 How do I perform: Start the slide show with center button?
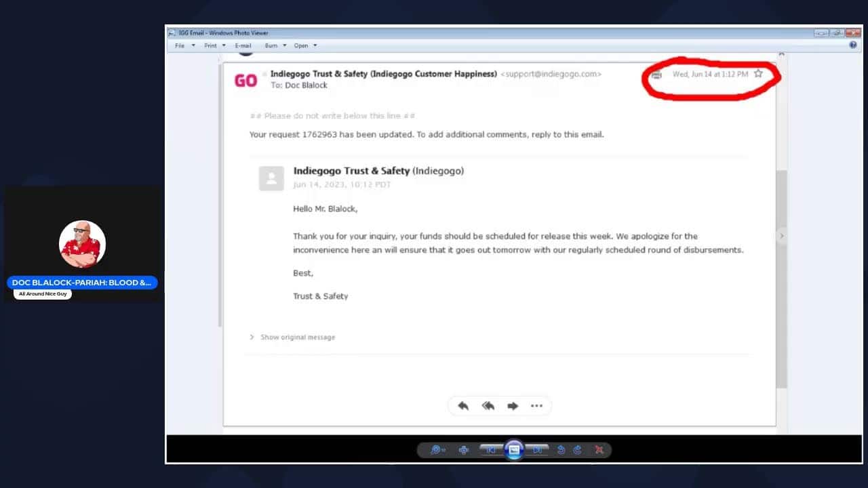coord(514,449)
